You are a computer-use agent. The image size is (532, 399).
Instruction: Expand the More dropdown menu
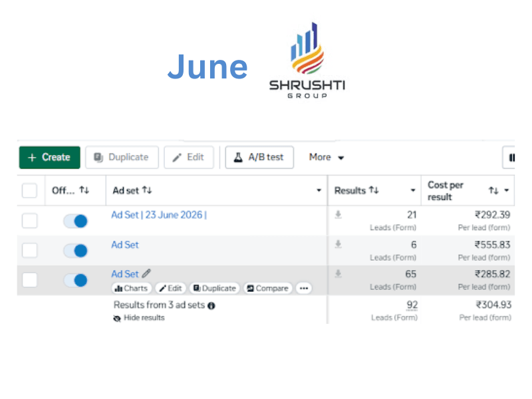coord(327,158)
